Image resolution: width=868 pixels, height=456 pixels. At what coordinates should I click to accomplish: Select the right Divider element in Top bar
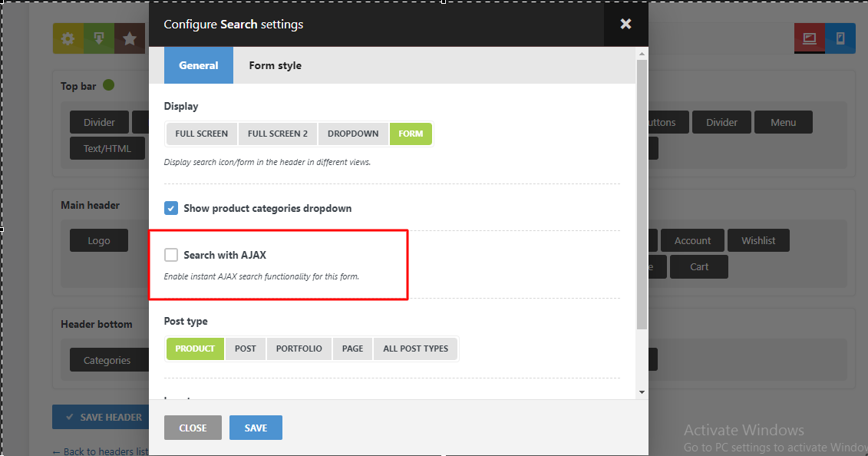point(721,122)
